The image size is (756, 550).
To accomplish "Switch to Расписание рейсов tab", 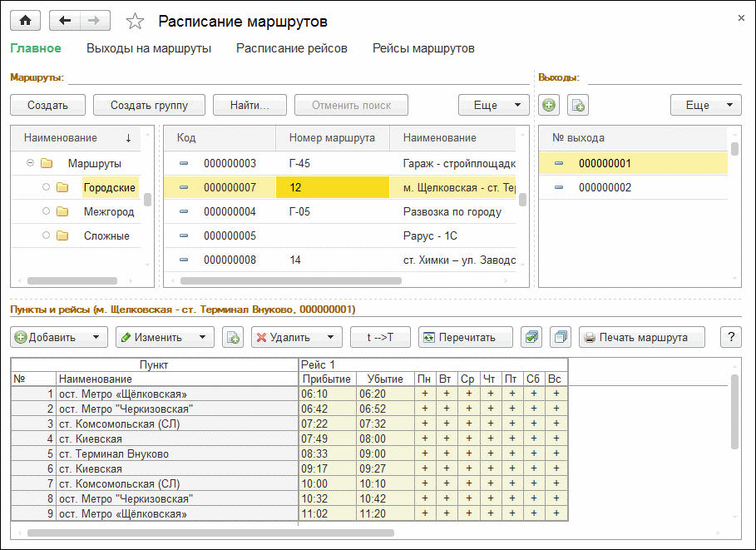I will (x=291, y=48).
